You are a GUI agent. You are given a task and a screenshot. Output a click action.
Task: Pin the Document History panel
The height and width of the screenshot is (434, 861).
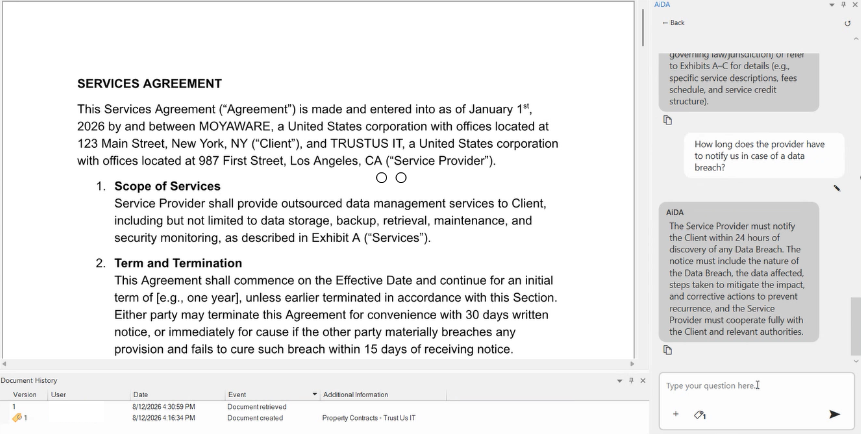[631, 380]
